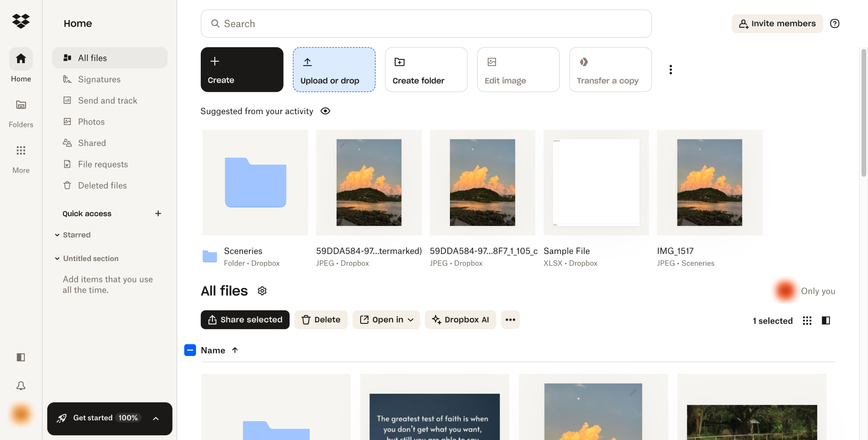The height and width of the screenshot is (440, 868).
Task: Expand the Get started checklist chevron
Action: (x=156, y=418)
